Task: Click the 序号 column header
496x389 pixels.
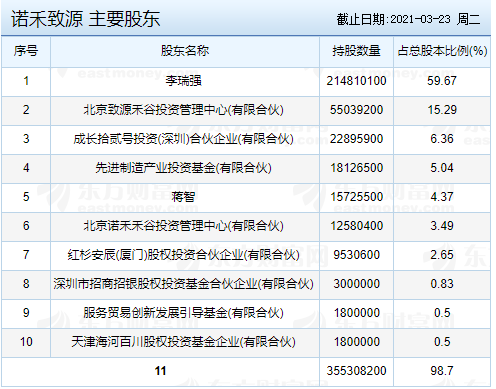Action: [x=26, y=51]
